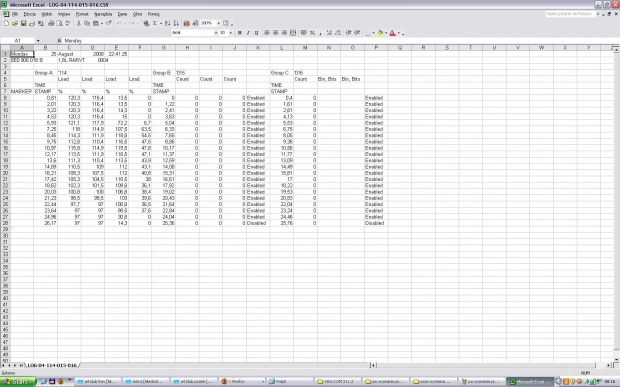Toggle italic formatting
Viewport: 620px width, 387px height.
[x=248, y=33]
